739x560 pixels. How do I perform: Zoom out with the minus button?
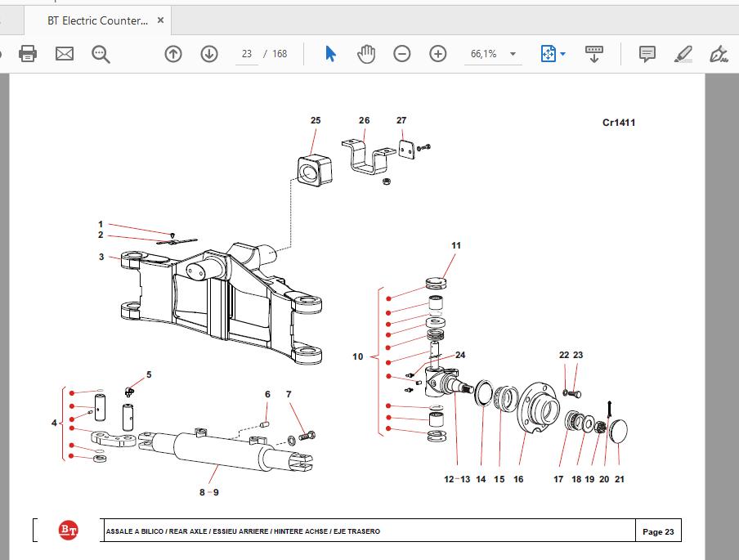tap(402, 54)
